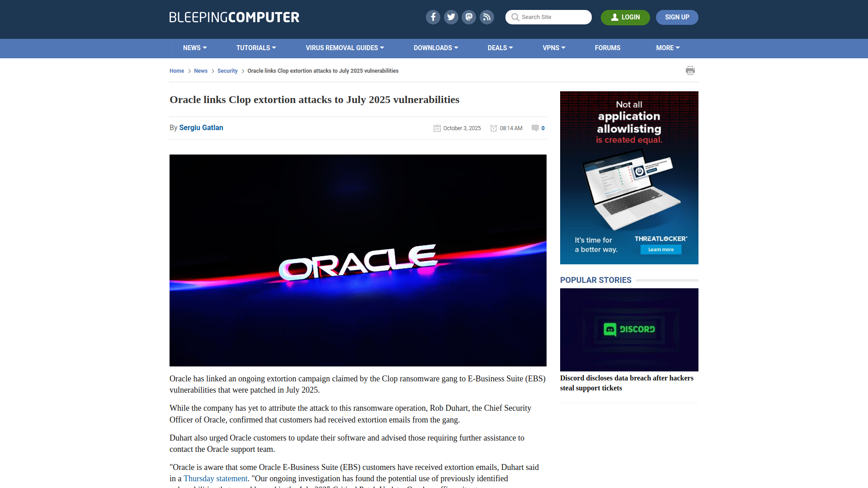The image size is (868, 488).
Task: Open the VIRUS REMOVAL GUIDES dropdown
Action: [344, 48]
